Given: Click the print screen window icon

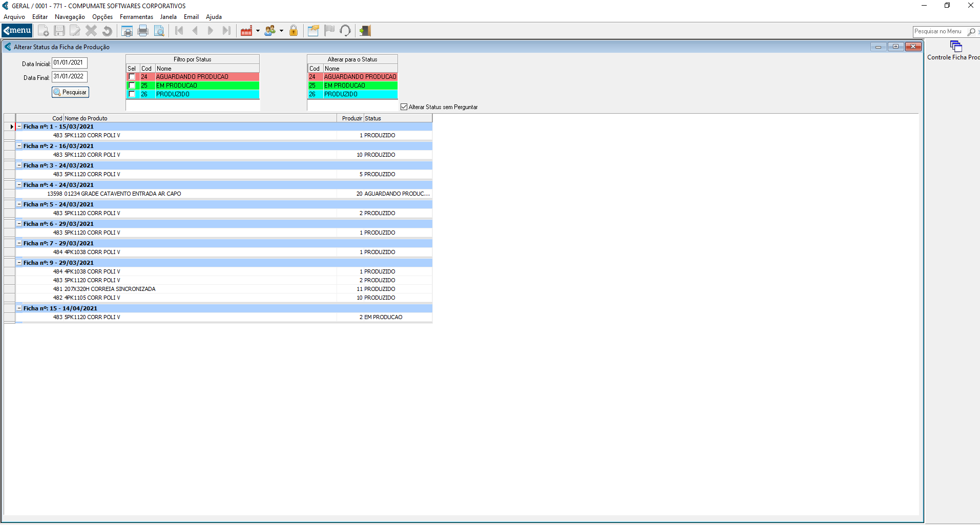Looking at the screenshot, I should 127,31.
